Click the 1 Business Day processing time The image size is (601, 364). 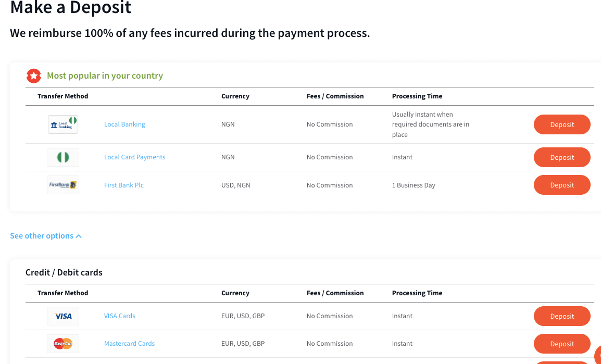pyautogui.click(x=414, y=185)
